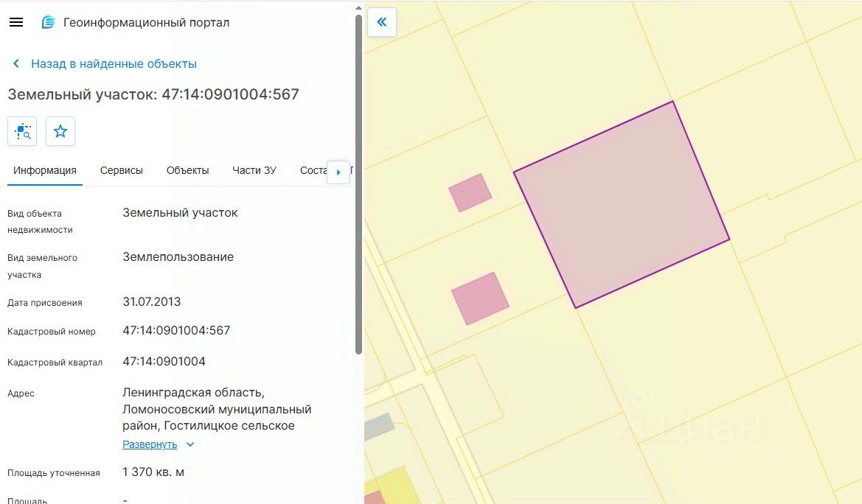Show more tabs with right arrow

click(338, 172)
